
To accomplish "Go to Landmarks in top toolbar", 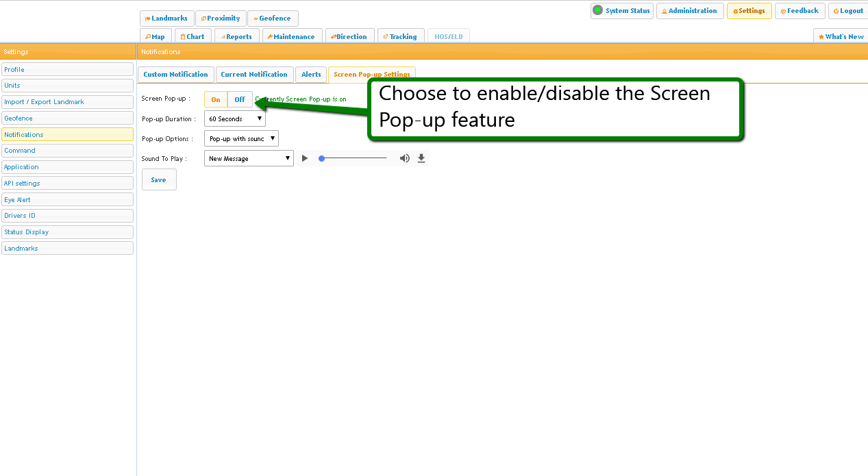I will (x=166, y=18).
